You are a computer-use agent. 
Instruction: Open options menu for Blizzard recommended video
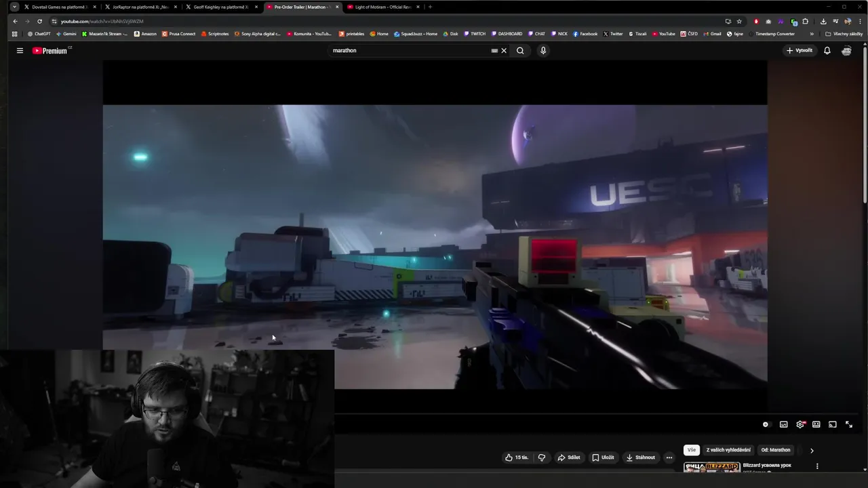pyautogui.click(x=817, y=466)
